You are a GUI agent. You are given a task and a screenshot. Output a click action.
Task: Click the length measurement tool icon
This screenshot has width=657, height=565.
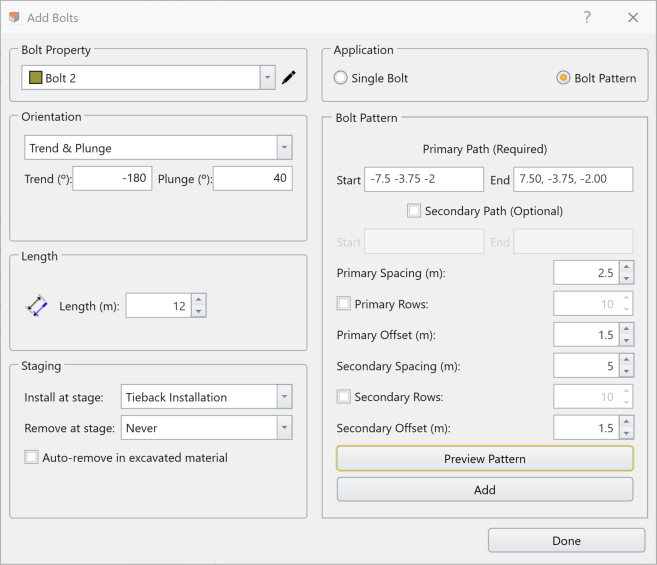[x=36, y=305]
